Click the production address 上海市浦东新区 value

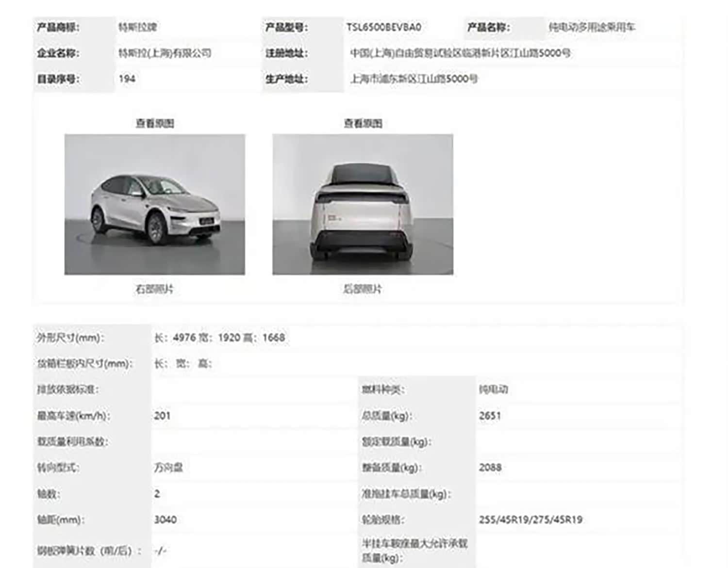414,79
